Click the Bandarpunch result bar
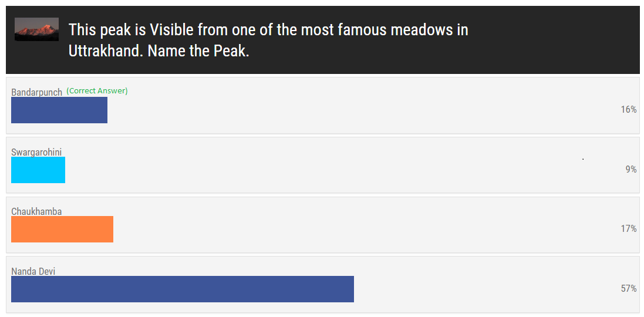Image resolution: width=644 pixels, height=317 pixels. 59,110
